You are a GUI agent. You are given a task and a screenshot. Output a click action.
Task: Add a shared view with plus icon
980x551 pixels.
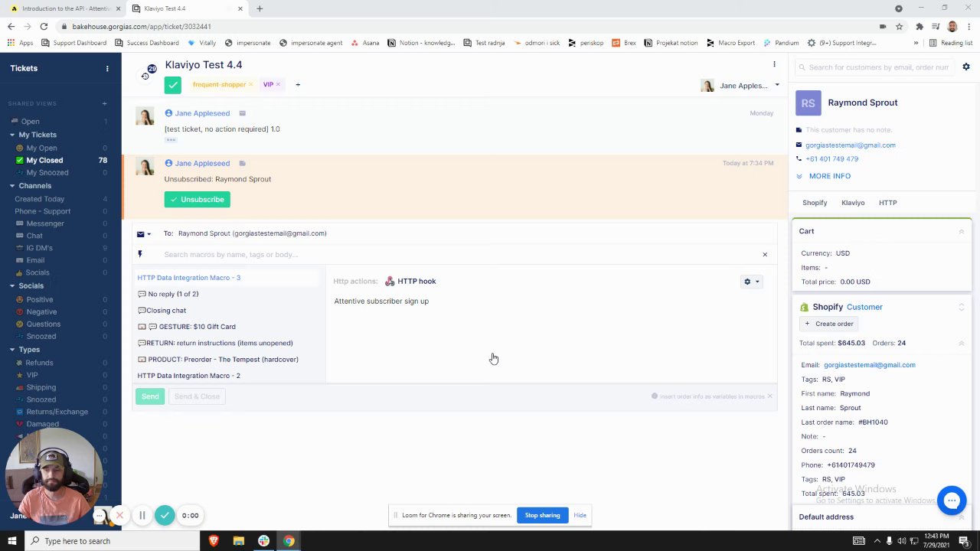(105, 104)
